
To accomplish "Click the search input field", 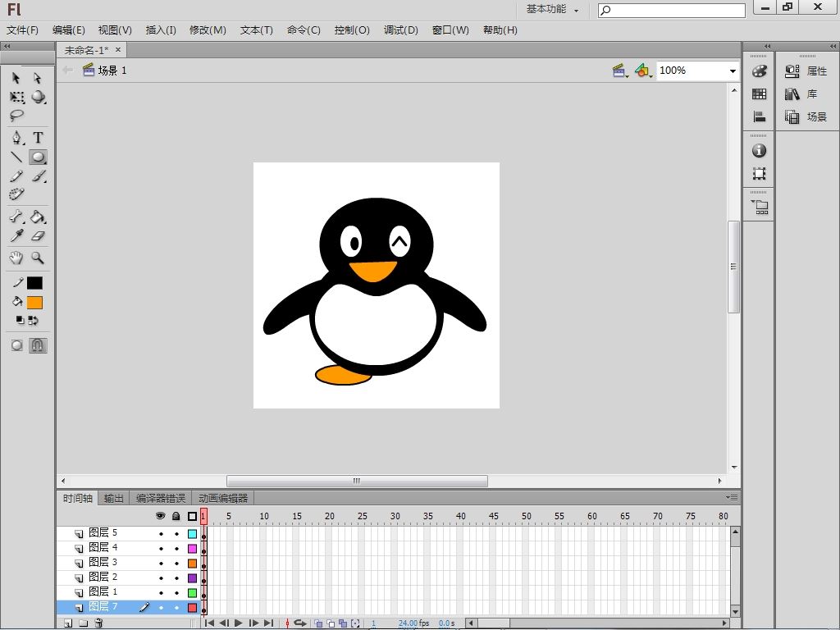I will [672, 10].
